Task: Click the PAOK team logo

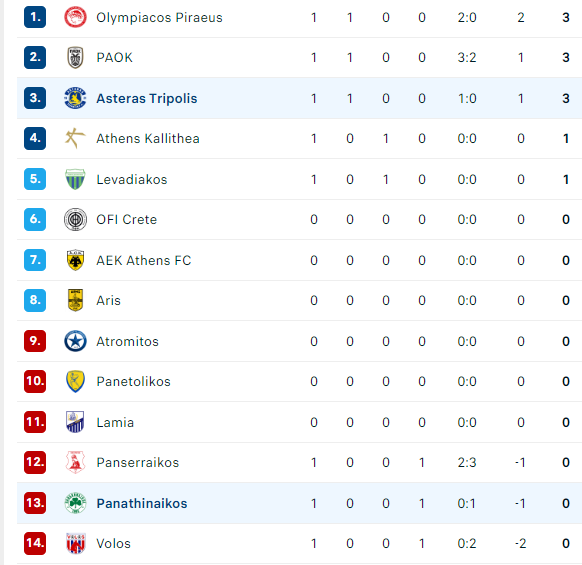Action: [x=75, y=58]
